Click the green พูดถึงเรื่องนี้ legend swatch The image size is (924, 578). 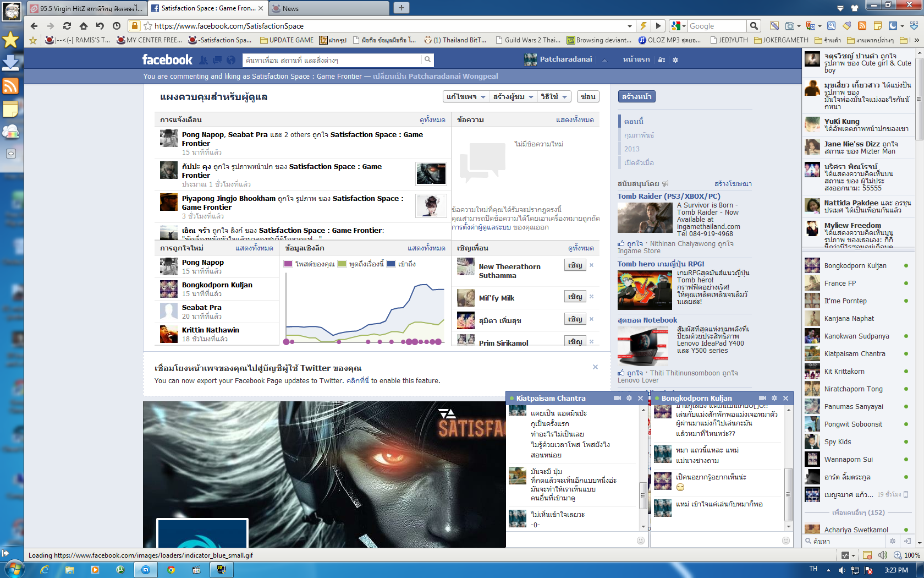(342, 264)
